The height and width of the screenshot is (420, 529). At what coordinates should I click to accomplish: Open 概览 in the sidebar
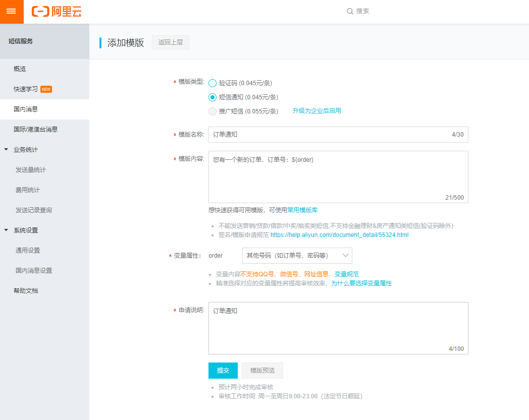(x=20, y=69)
